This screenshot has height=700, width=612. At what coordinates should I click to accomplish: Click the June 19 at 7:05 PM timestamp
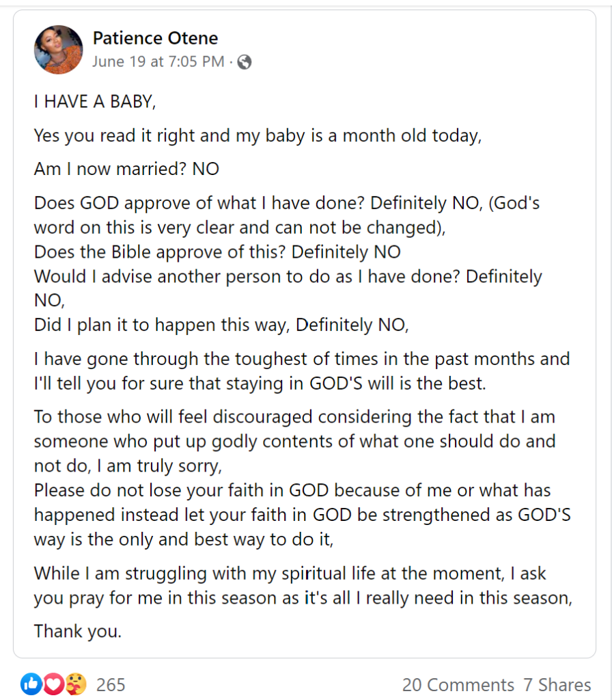click(x=158, y=62)
